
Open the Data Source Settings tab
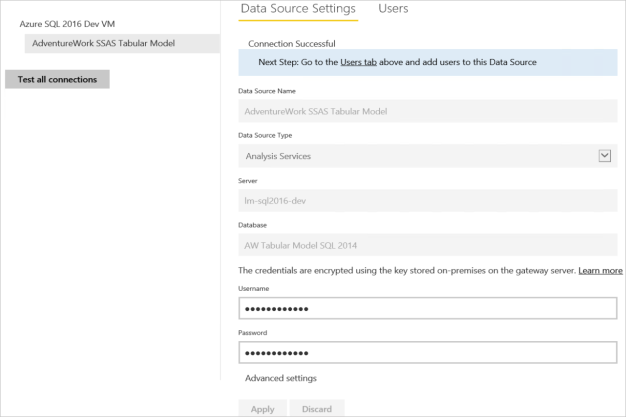pyautogui.click(x=298, y=9)
